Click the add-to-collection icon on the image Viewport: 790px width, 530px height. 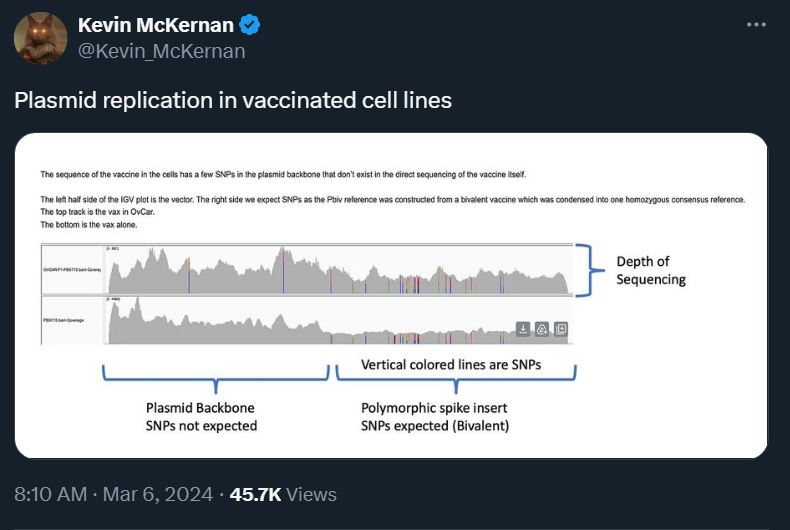tap(561, 329)
